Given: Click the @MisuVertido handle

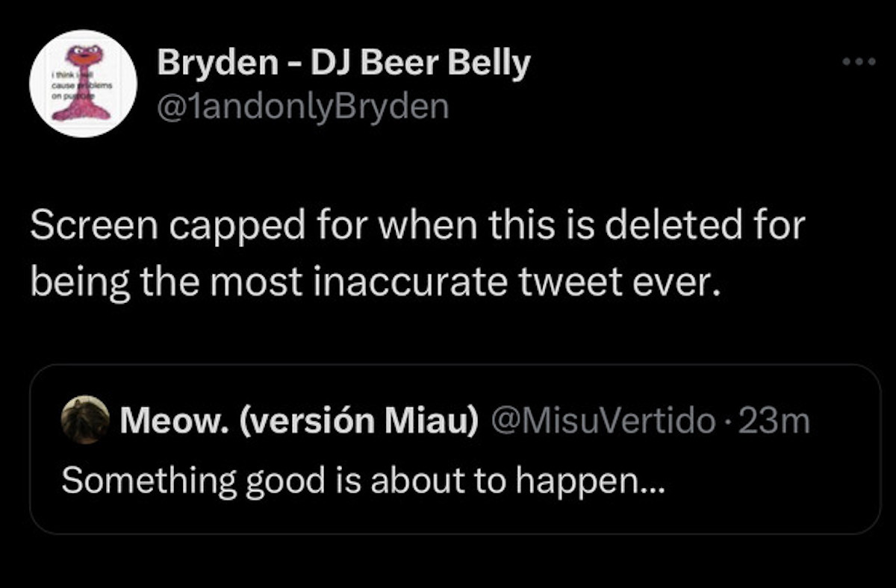Looking at the screenshot, I should click(x=602, y=422).
